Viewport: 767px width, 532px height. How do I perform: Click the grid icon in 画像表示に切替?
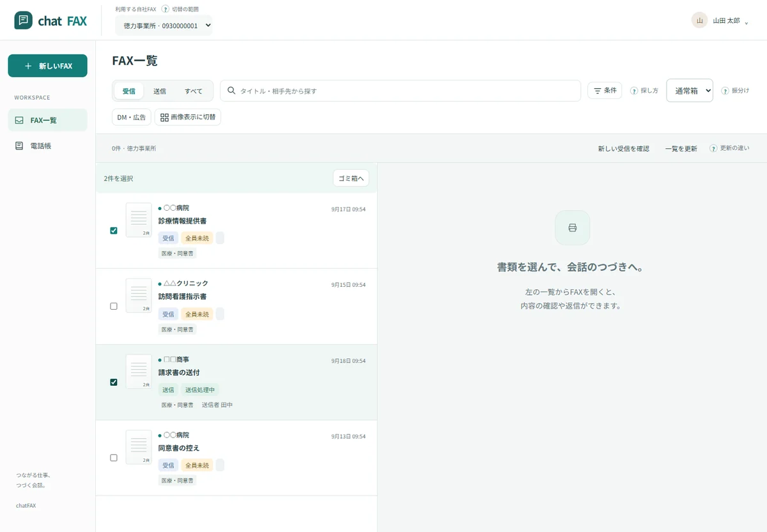click(164, 118)
